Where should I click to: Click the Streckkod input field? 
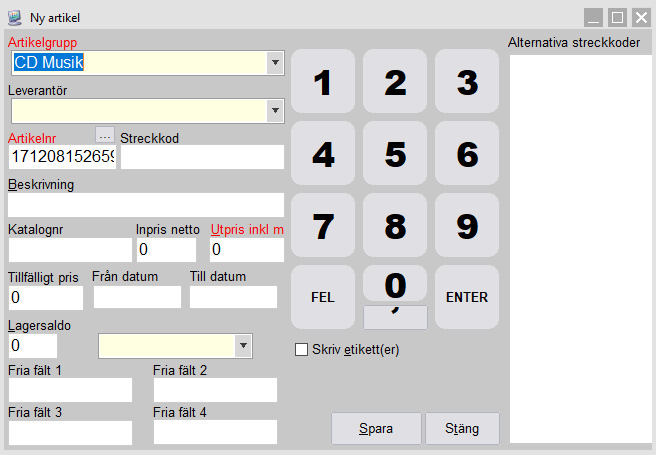point(202,158)
